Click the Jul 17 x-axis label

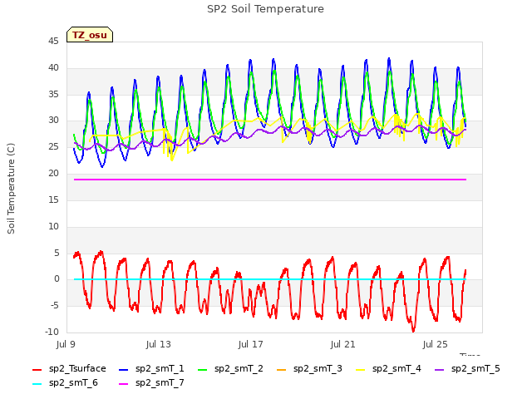pyautogui.click(x=251, y=345)
